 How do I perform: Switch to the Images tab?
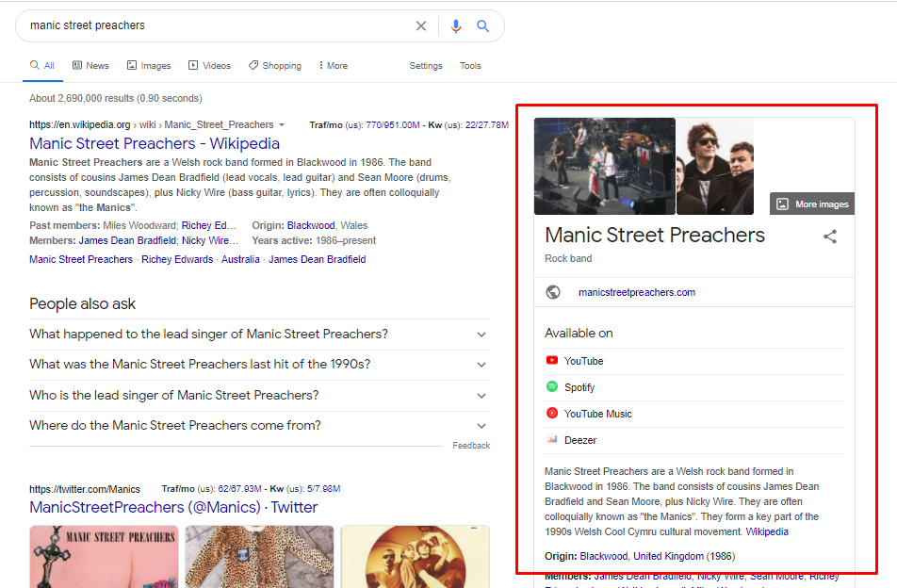149,66
